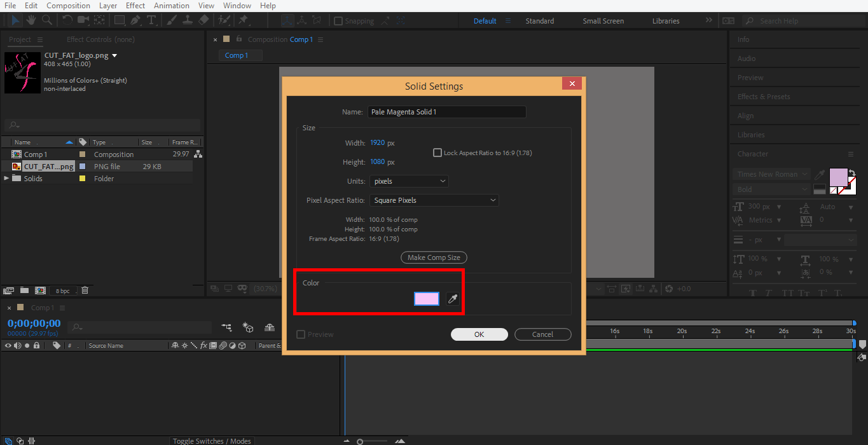Click the comp flowchart icon in viewer footer
Viewport: 868px width, 445px height.
(x=654, y=289)
